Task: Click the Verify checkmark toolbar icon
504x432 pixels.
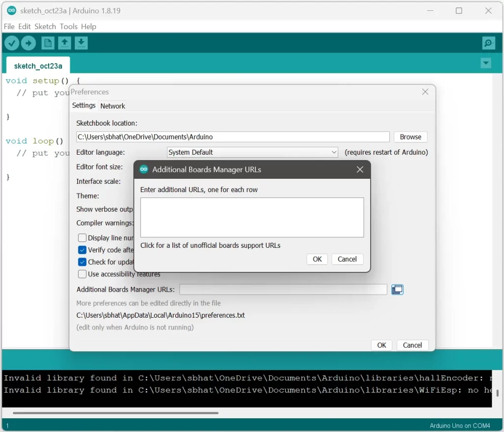Action: [12, 43]
